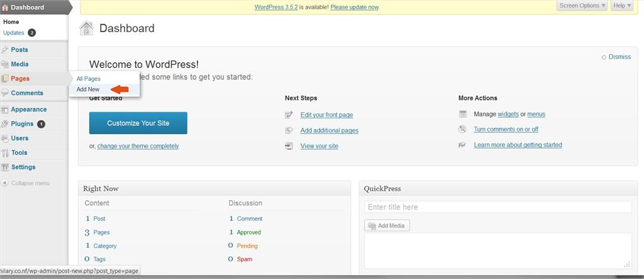Open the Add additional pages link
The height and width of the screenshot is (279, 644).
pyautogui.click(x=330, y=130)
